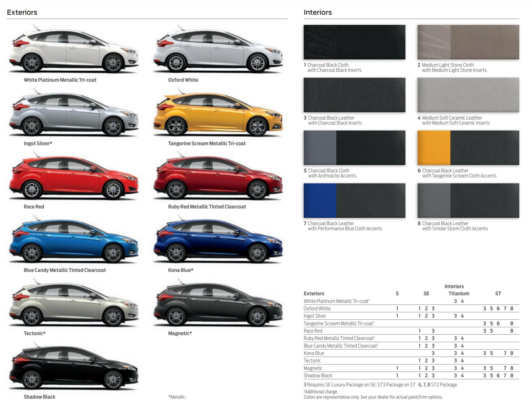Click label "2 Medium Light Stone Cloth"
The width and height of the screenshot is (532, 405).
tap(446, 65)
